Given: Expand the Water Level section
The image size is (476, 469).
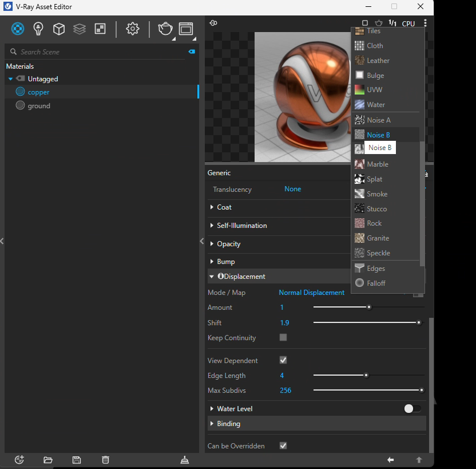Looking at the screenshot, I should (212, 409).
